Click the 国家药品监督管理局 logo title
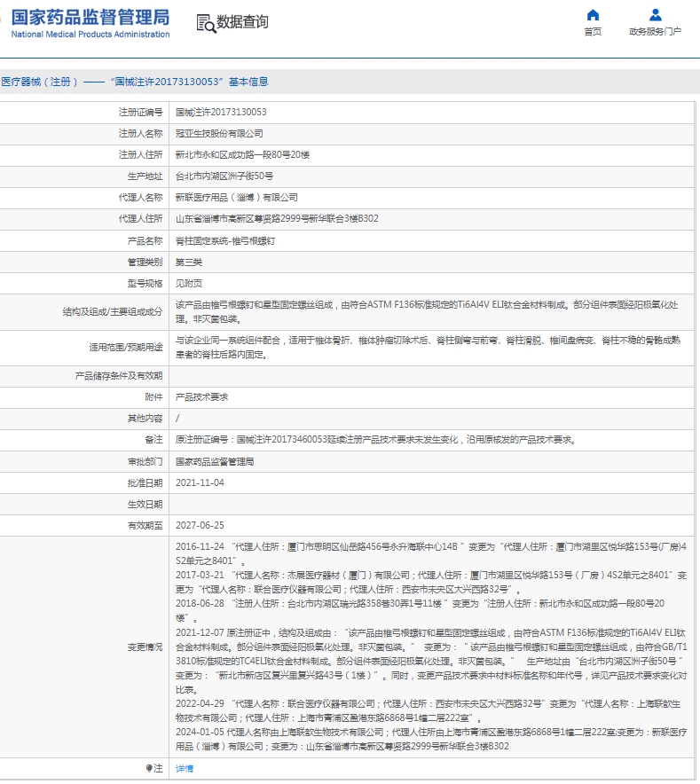Screen dimensions: 700x784 [90, 18]
